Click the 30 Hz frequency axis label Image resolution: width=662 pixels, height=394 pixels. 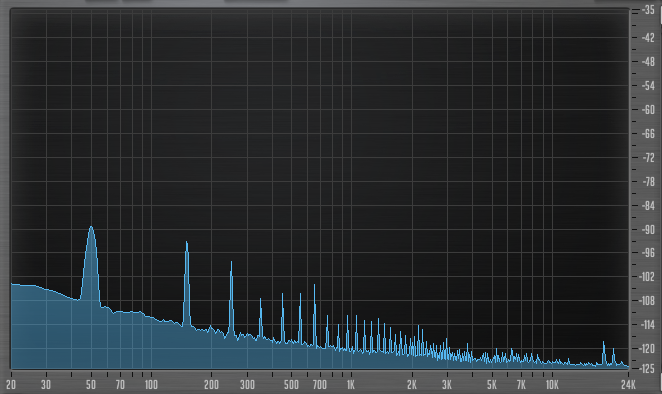click(x=46, y=385)
